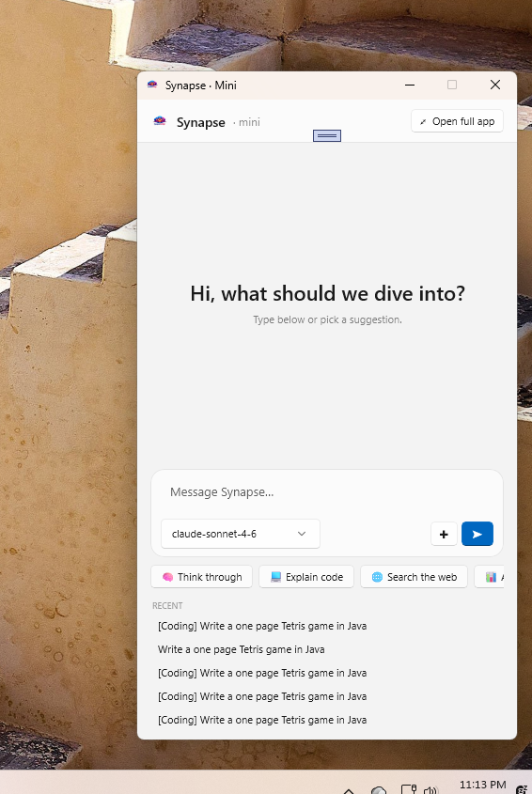Choose the Search the web suggestion
Viewport: 532px width, 794px height.
click(414, 577)
